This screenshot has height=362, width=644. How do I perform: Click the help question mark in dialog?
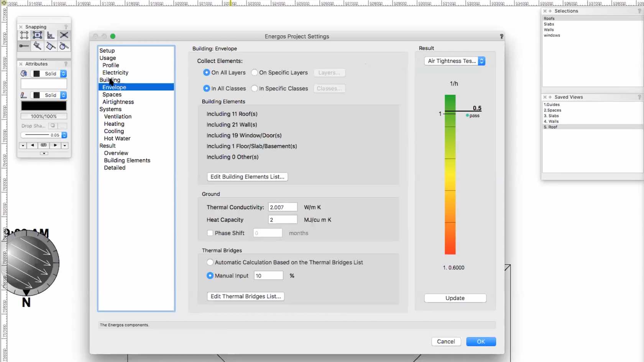click(501, 36)
